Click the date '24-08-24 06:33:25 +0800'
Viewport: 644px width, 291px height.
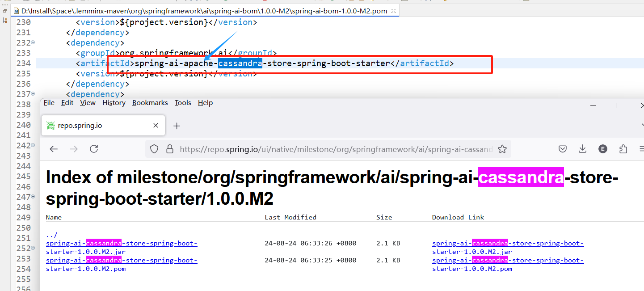pyautogui.click(x=311, y=260)
